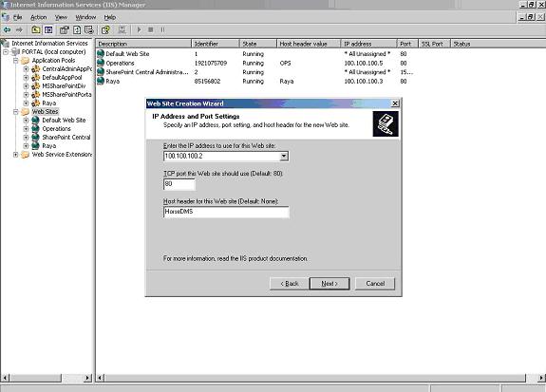The width and height of the screenshot is (546, 392).
Task: Open the Window menu
Action: tap(85, 17)
